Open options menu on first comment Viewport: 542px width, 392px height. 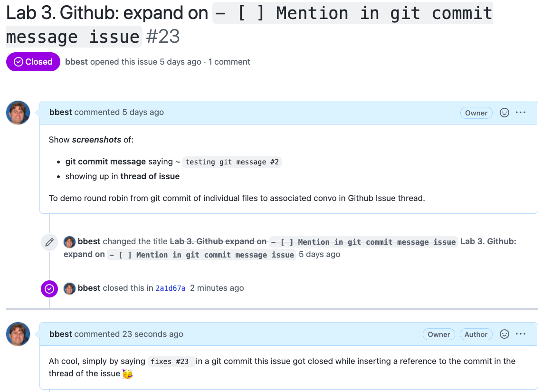point(521,112)
